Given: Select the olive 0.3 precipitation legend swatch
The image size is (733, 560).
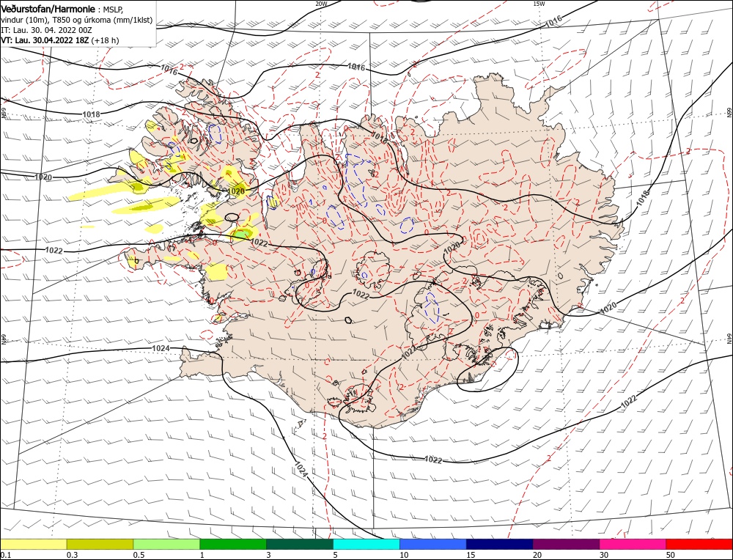Looking at the screenshot, I should tap(100, 544).
